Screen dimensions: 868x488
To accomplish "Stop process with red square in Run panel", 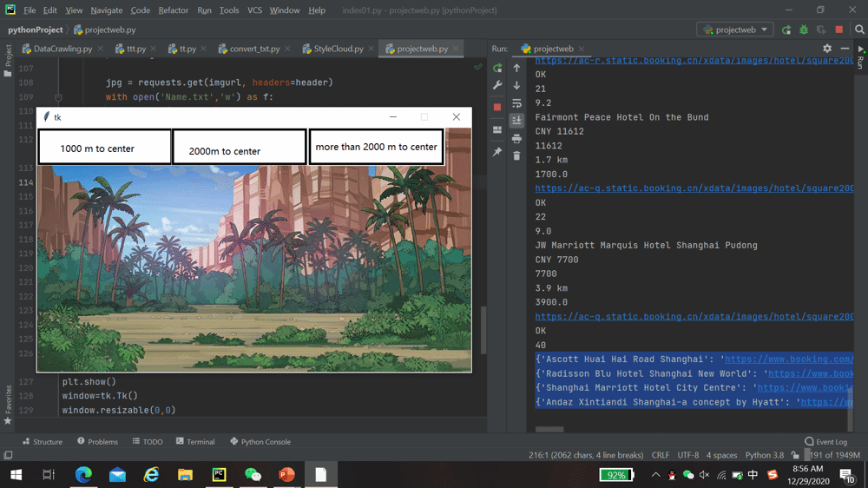I will [x=497, y=107].
